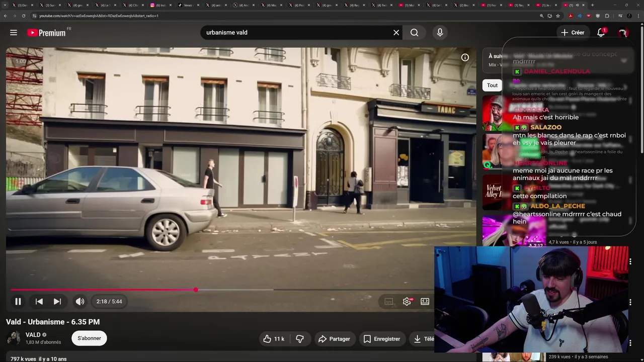Viewport: 644px width, 362px height.
Task: Mute the active tab via speaker icon
Action: point(578,5)
